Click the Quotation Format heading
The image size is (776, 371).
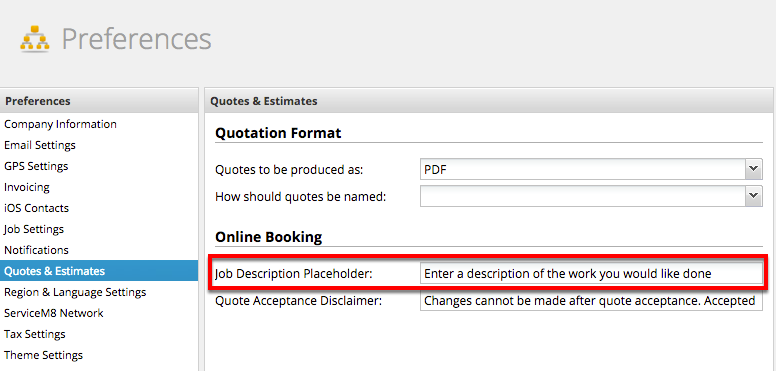pos(278,133)
